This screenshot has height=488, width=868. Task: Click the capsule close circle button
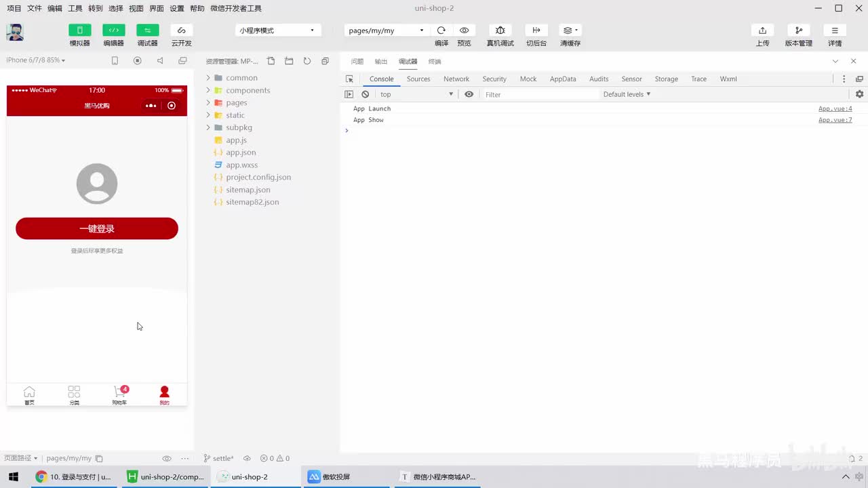coord(172,106)
